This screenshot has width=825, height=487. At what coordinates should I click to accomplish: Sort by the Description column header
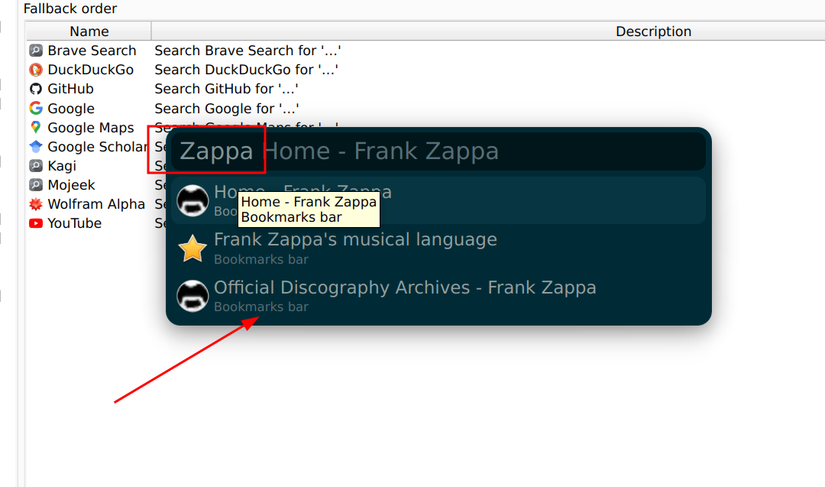(653, 31)
